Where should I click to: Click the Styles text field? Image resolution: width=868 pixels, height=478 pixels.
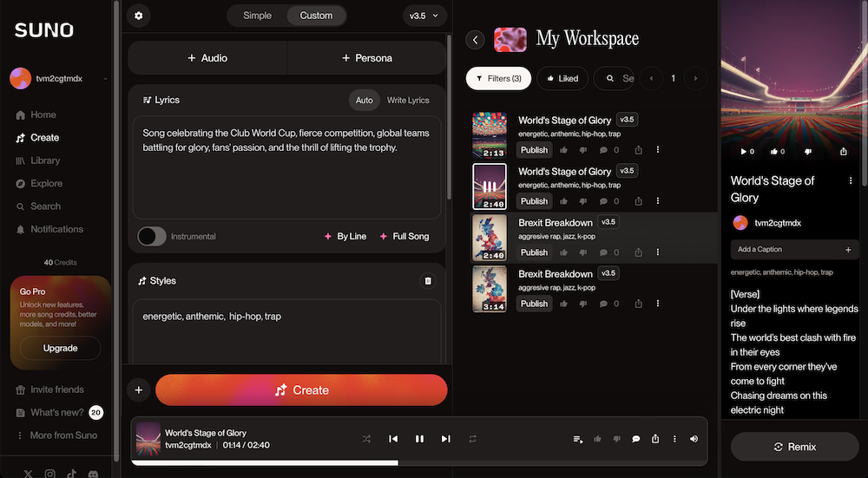click(286, 332)
